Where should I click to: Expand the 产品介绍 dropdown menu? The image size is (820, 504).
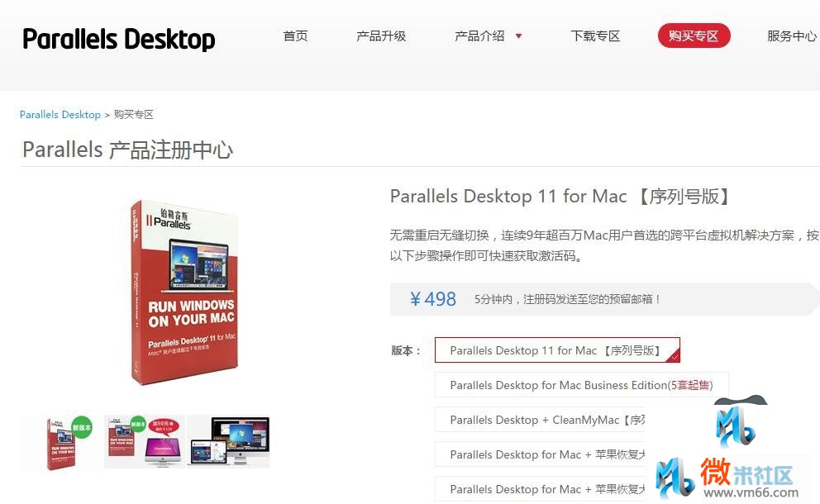488,36
